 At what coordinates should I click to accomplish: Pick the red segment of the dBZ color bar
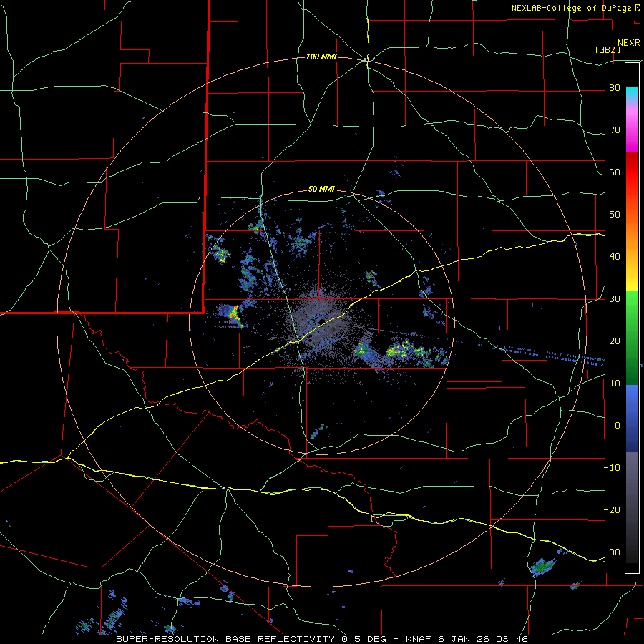(632, 172)
